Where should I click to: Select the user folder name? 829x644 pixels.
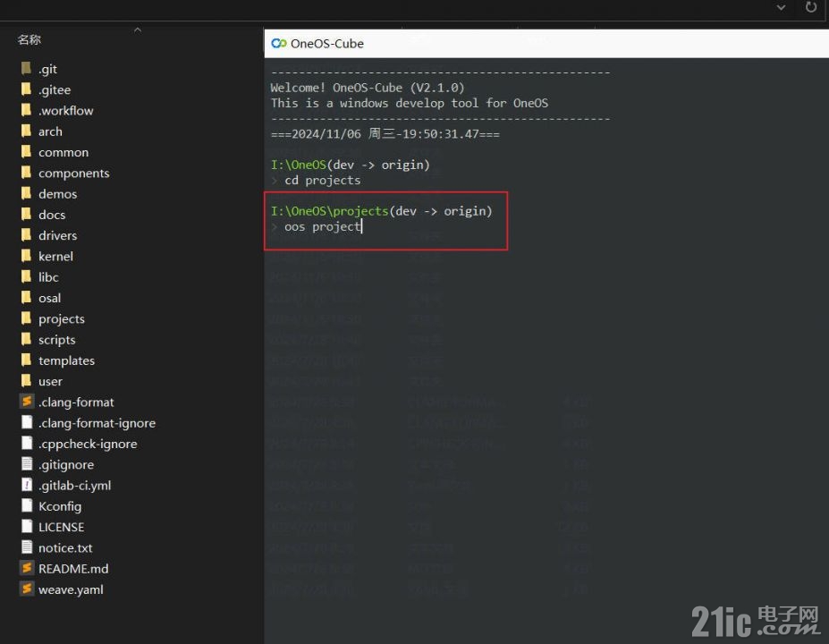(50, 381)
